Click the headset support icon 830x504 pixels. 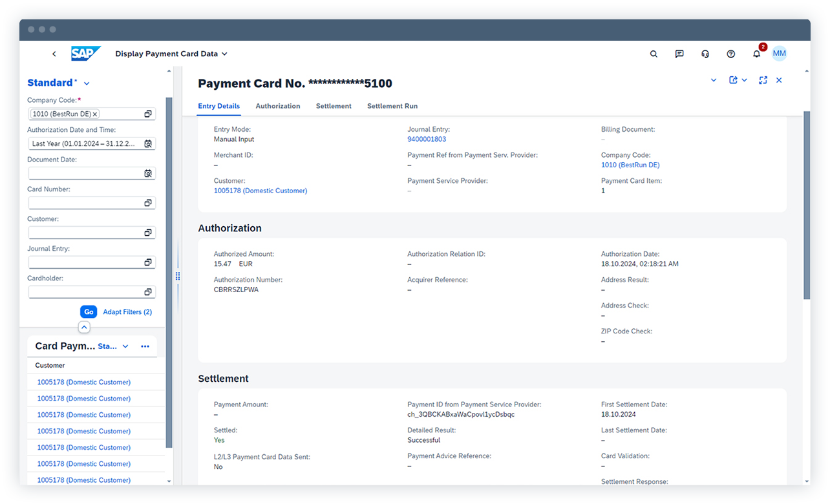pos(705,54)
